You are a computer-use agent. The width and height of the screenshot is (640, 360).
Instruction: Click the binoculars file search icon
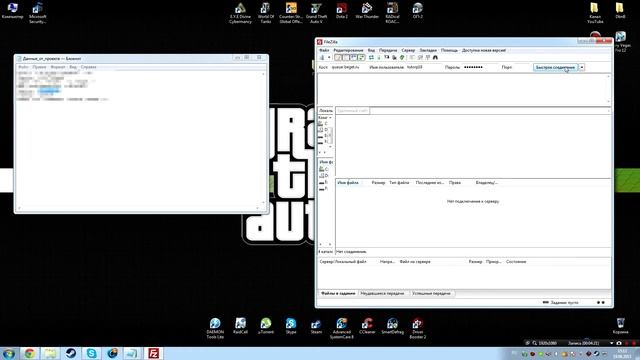point(435,58)
